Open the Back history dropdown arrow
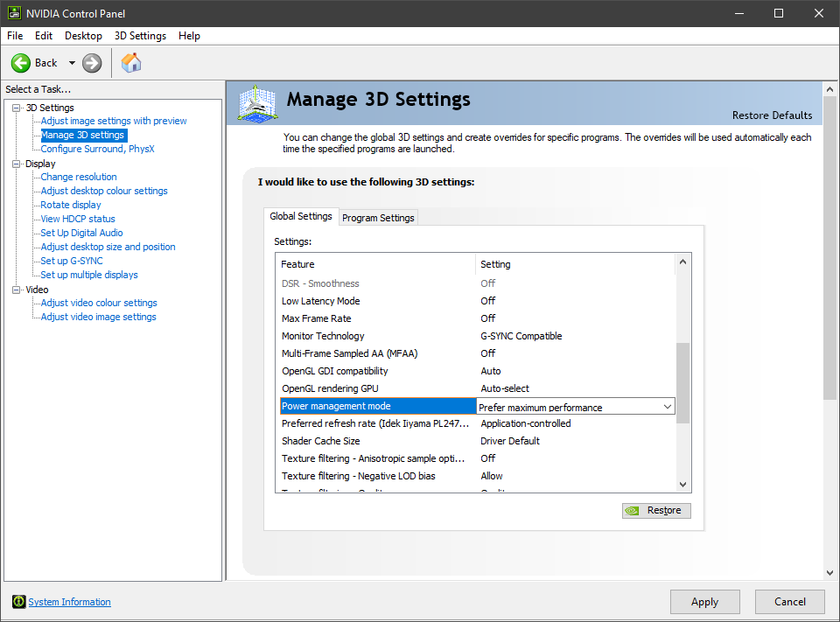 72,63
